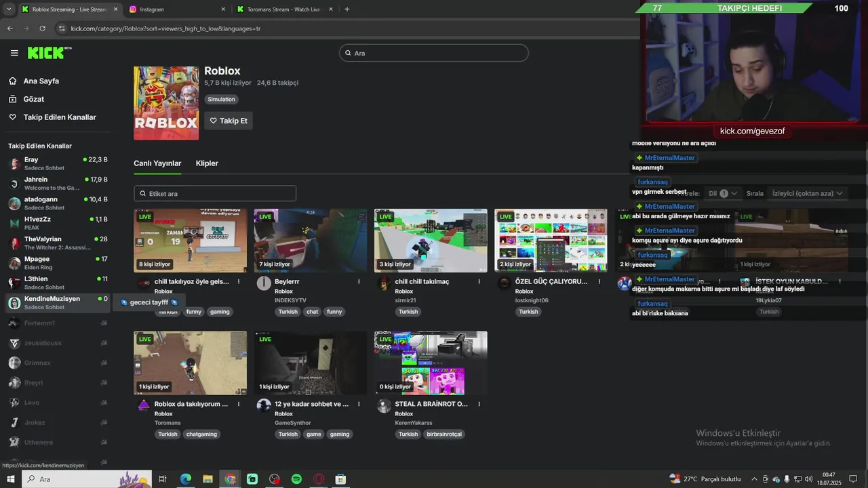
Task: Open the Mpagee channel in the sidebar
Action: pos(58,263)
